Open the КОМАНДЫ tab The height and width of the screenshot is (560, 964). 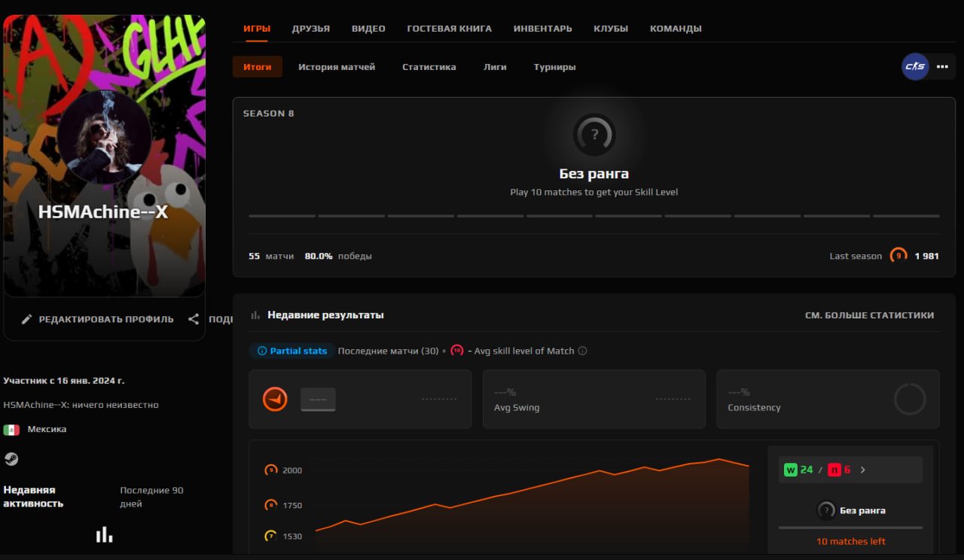click(676, 29)
